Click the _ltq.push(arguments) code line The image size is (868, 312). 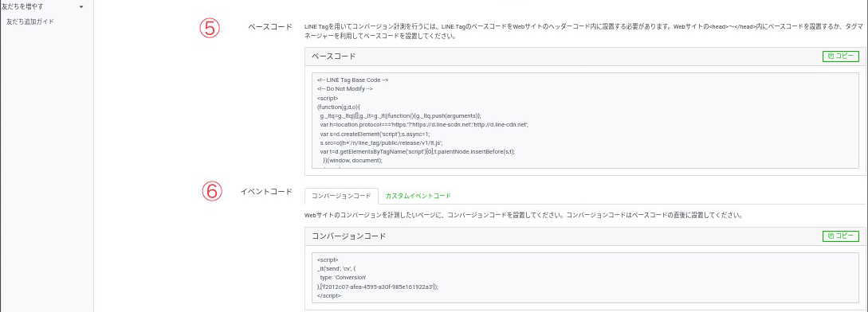[x=401, y=115]
